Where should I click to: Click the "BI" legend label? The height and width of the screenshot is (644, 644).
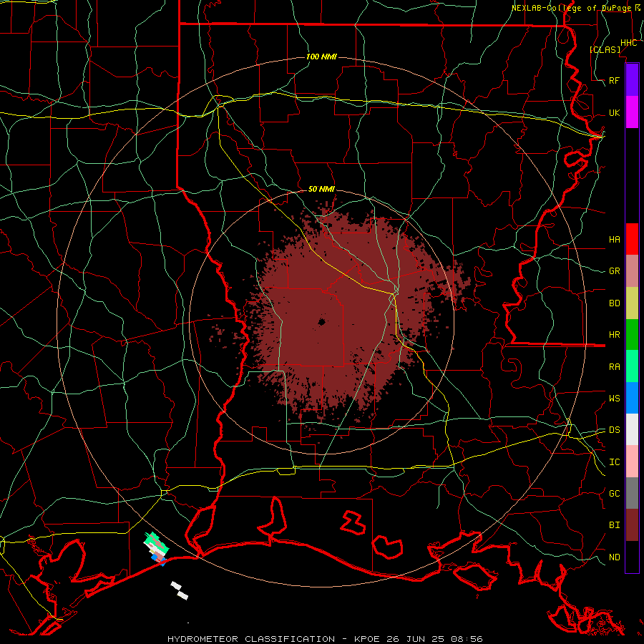(614, 525)
